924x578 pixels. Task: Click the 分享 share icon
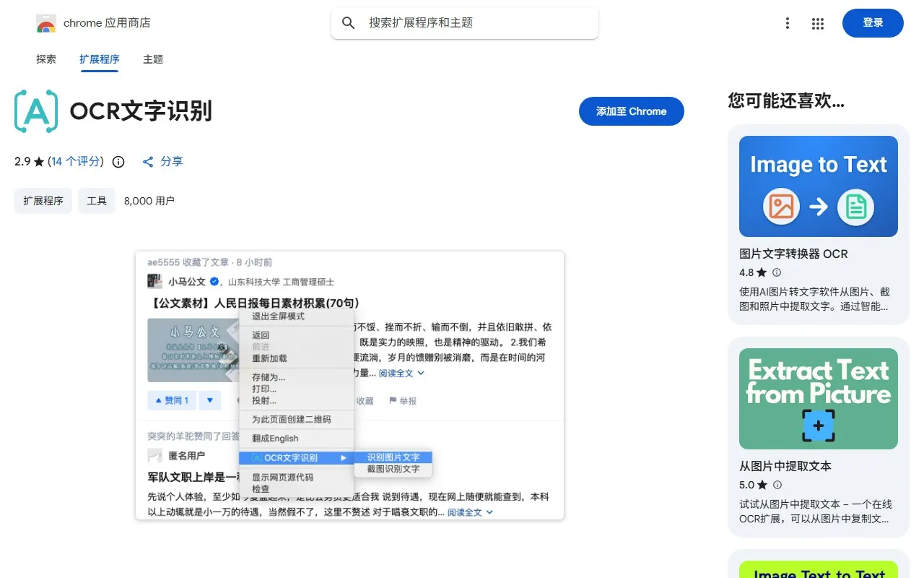[x=148, y=162]
